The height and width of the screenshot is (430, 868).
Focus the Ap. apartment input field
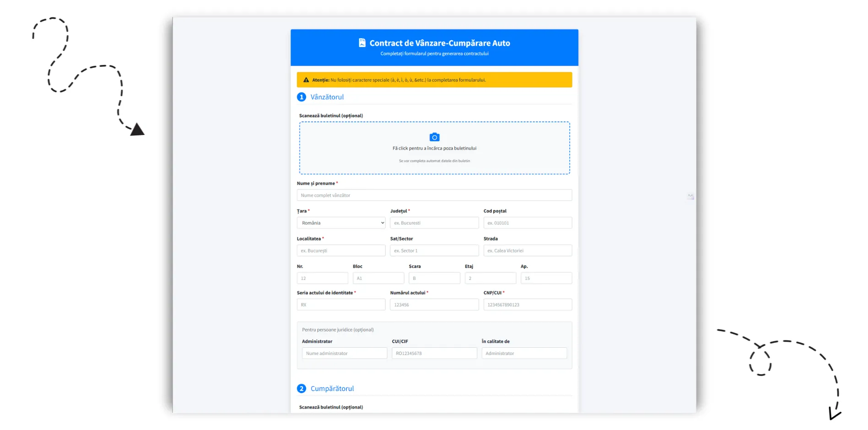coord(546,278)
